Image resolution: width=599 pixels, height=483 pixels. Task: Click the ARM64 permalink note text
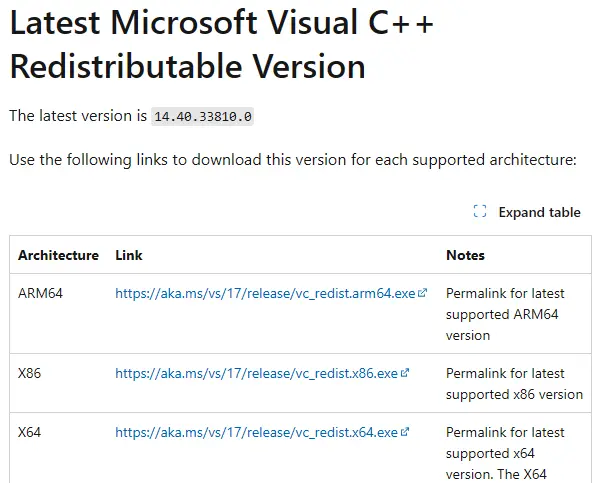(x=505, y=314)
